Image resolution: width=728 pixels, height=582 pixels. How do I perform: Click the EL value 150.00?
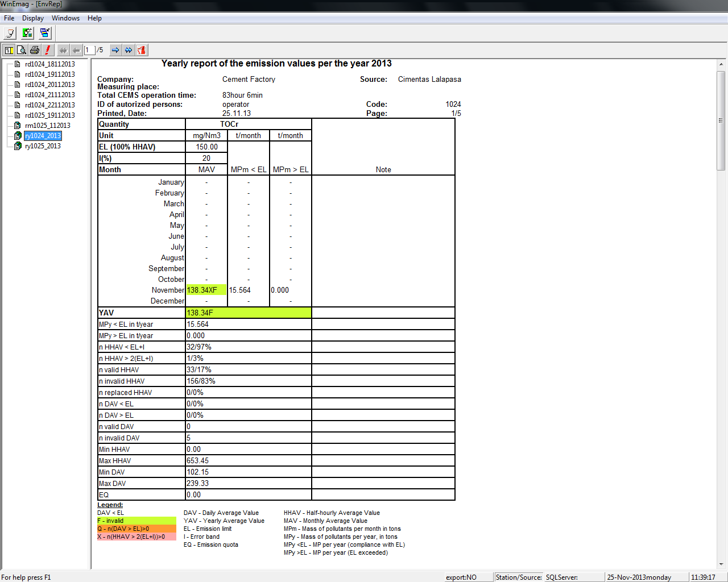tap(206, 147)
